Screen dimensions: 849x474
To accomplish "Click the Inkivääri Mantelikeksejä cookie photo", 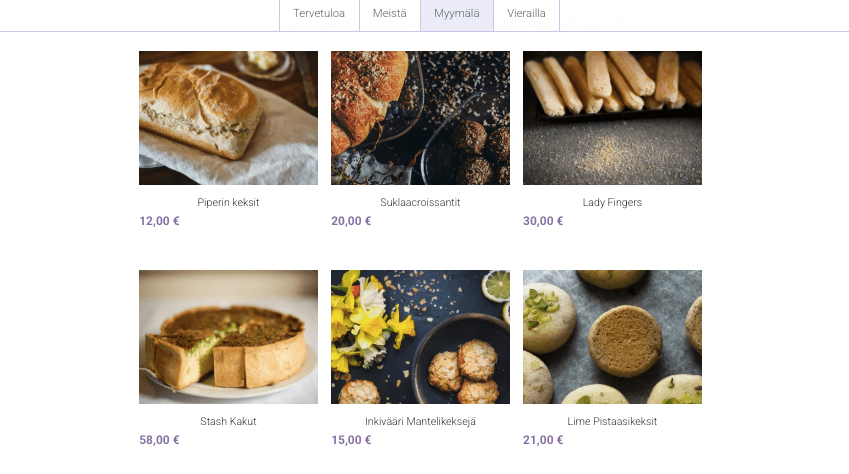I will (x=420, y=337).
